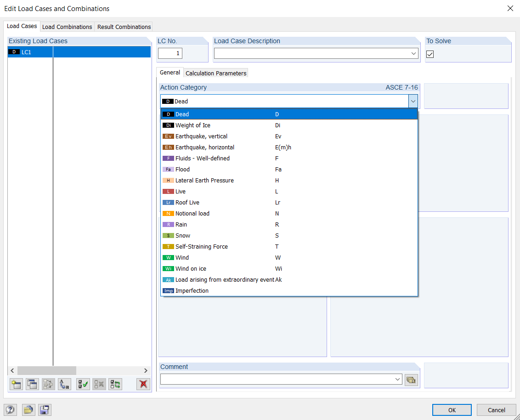Viewport: 520px width, 420px height.
Task: Choose the Snow action category
Action: 289,236
